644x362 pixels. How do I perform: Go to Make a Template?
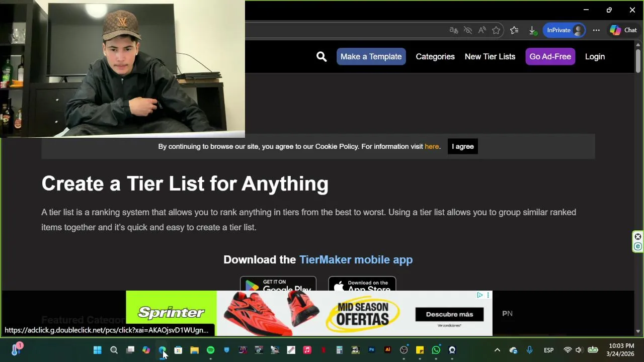(x=371, y=57)
